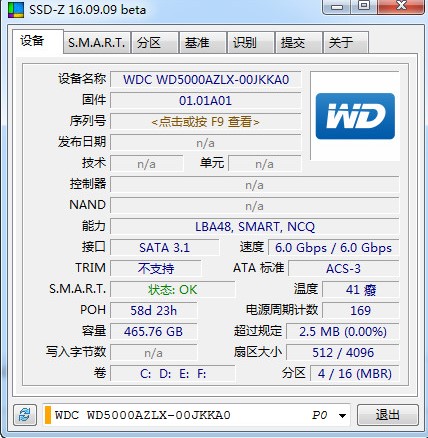Switch to the S.M.A.R.T. tab

point(97,42)
